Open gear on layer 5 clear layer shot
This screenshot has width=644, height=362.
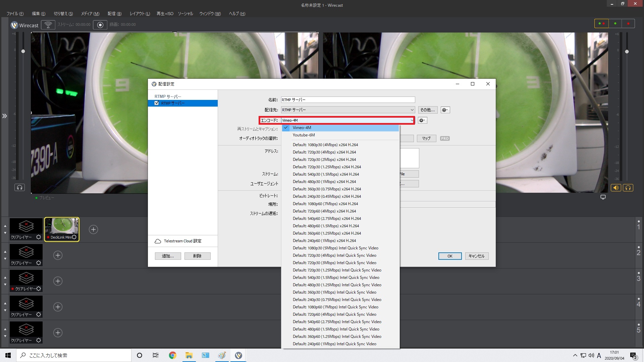(39, 340)
